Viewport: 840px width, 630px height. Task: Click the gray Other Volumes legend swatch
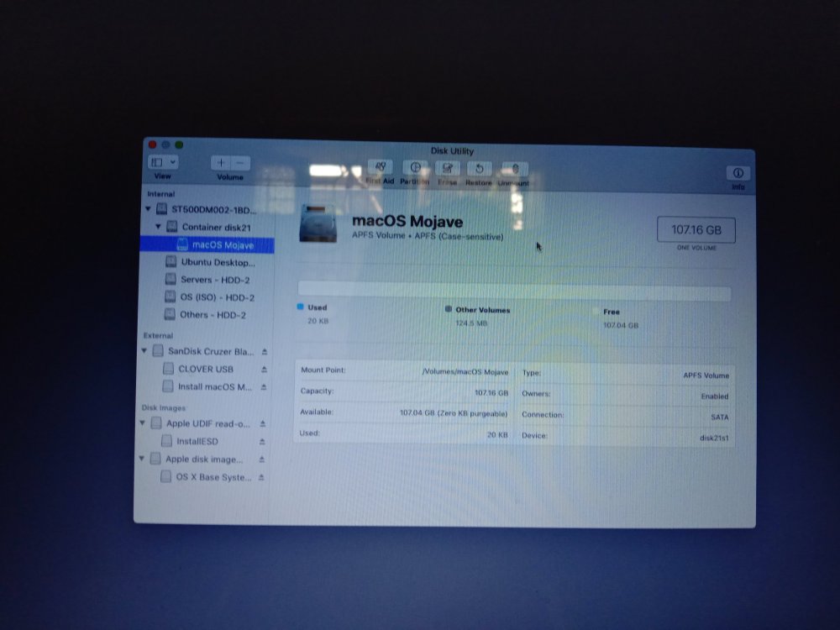pyautogui.click(x=449, y=309)
